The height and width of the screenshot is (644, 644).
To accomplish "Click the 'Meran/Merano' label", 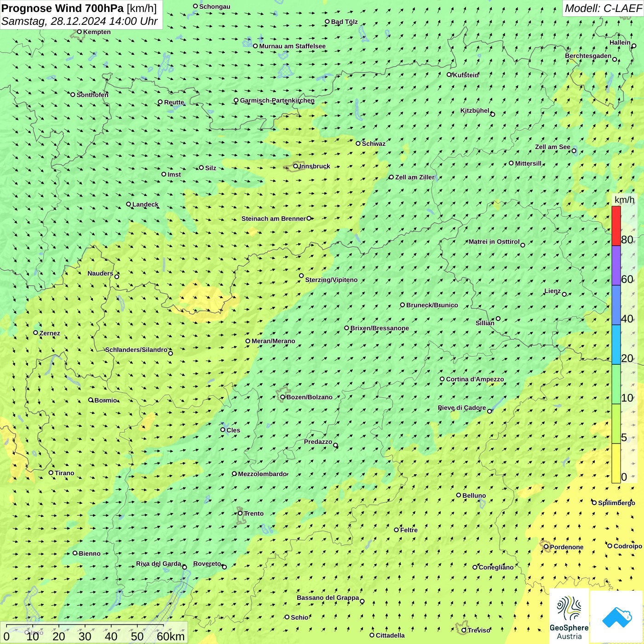I will pos(273,341).
